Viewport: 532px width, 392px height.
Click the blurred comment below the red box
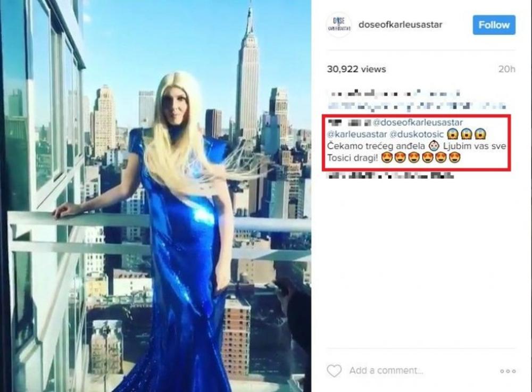point(390,176)
